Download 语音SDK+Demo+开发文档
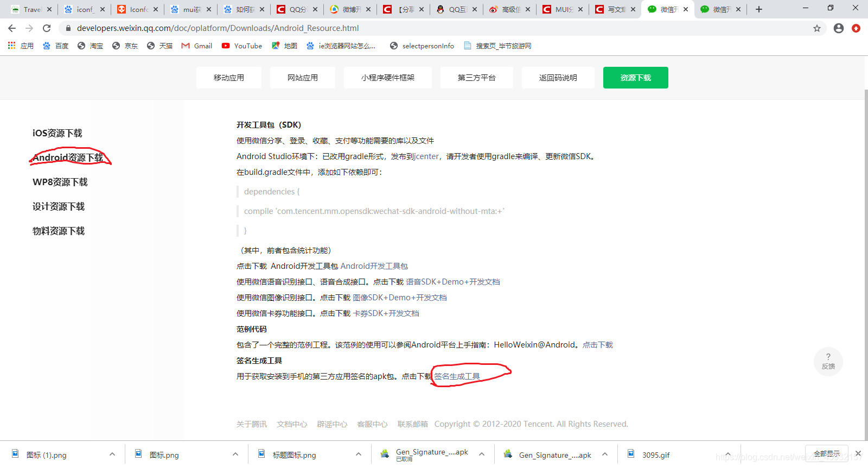 (x=453, y=282)
